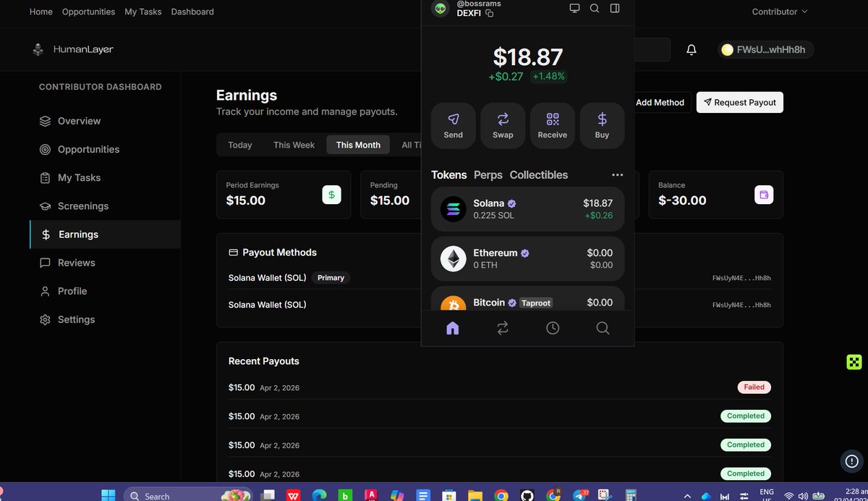Open the notifications bell
The image size is (868, 501).
click(x=692, y=49)
